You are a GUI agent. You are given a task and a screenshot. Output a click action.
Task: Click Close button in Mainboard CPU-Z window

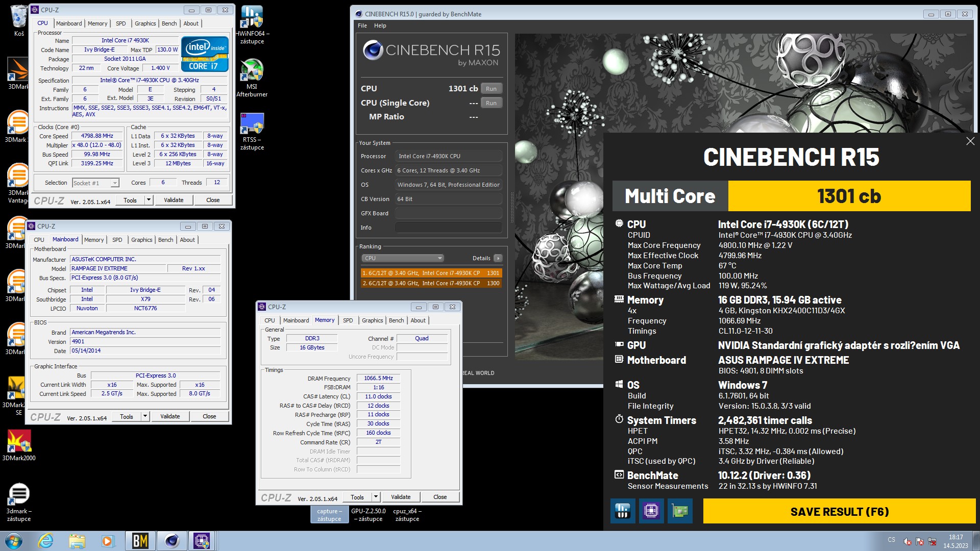click(x=209, y=416)
